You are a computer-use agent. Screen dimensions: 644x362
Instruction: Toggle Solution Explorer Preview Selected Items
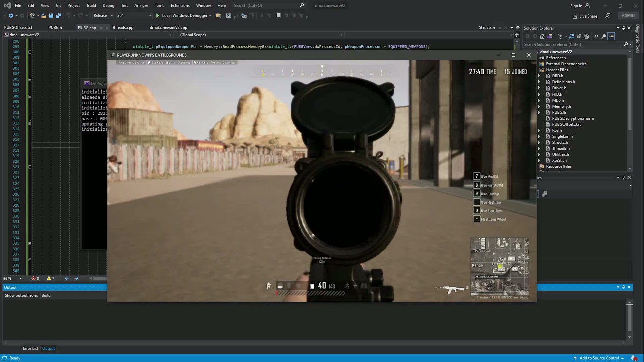click(611, 36)
